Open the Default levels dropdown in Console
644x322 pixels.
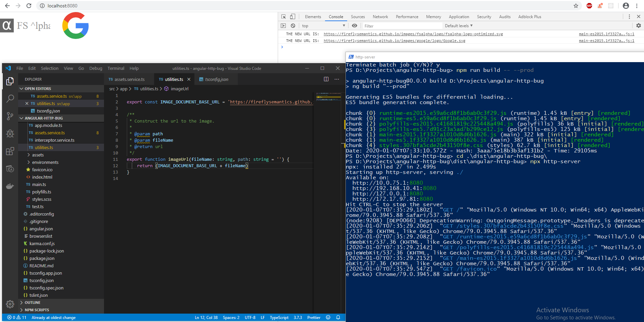point(459,26)
